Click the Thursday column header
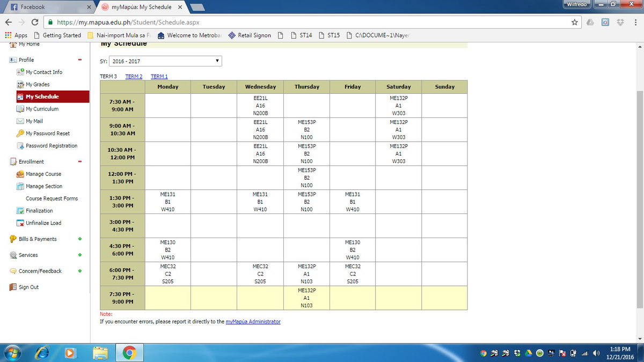 pyautogui.click(x=306, y=87)
